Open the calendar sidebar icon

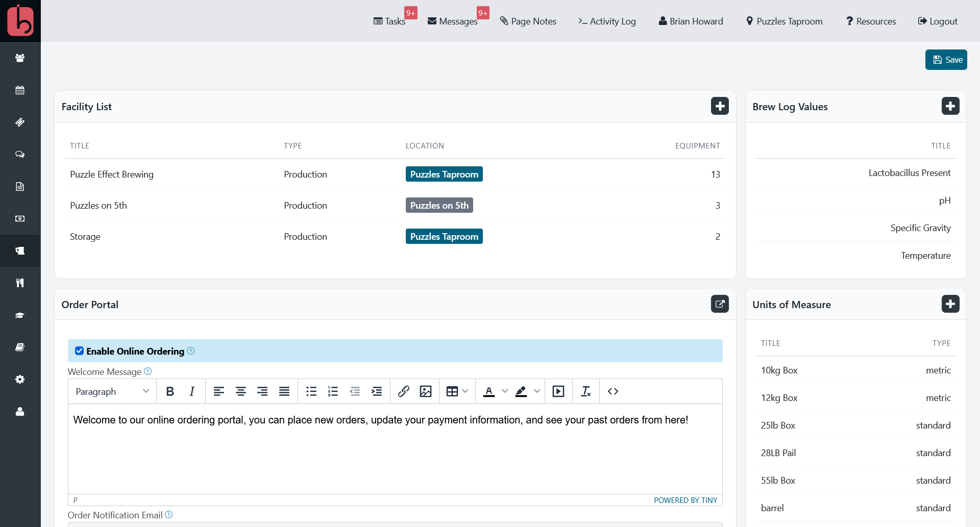click(x=20, y=90)
